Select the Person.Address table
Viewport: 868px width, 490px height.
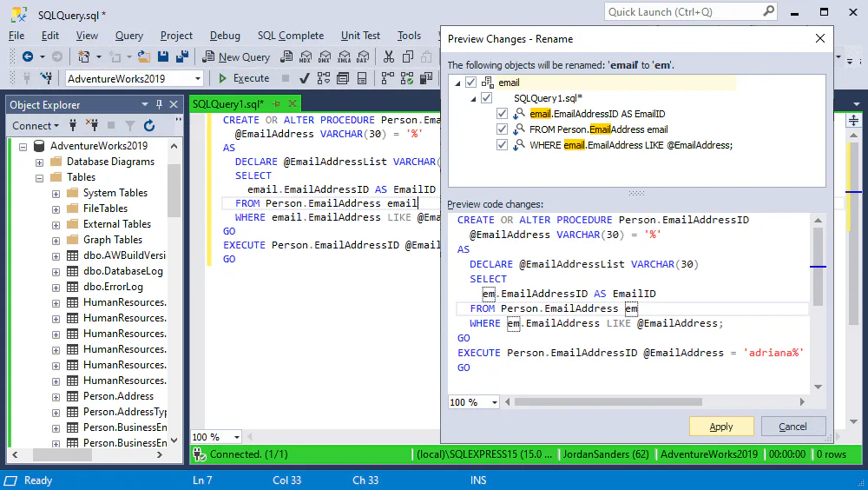118,396
